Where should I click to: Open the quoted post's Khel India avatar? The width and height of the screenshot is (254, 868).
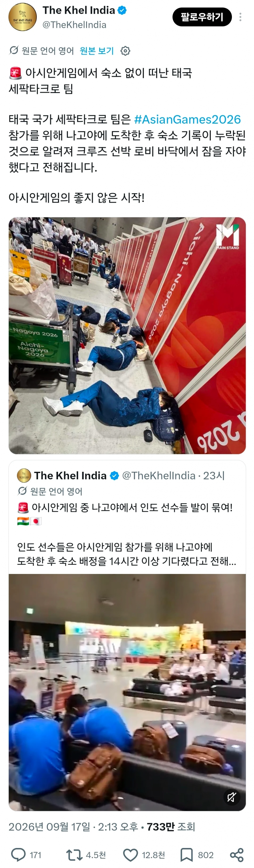pyautogui.click(x=24, y=475)
